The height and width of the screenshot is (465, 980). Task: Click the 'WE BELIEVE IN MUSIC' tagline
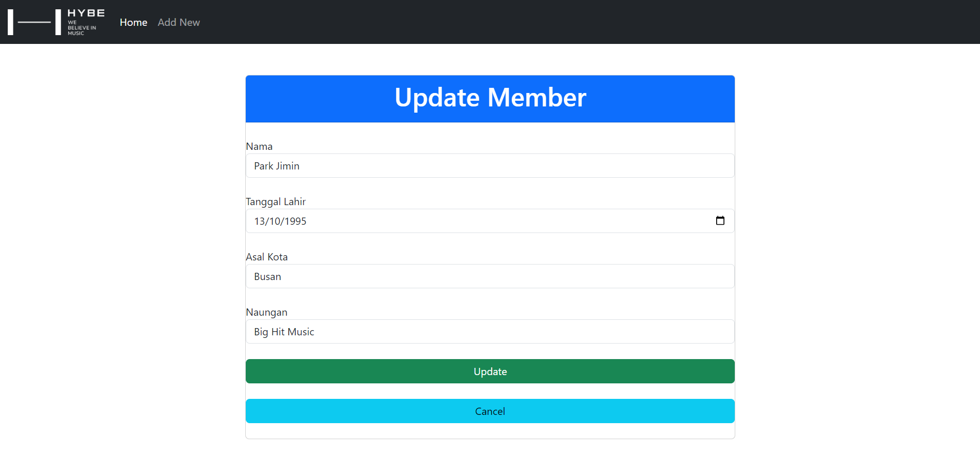click(81, 28)
